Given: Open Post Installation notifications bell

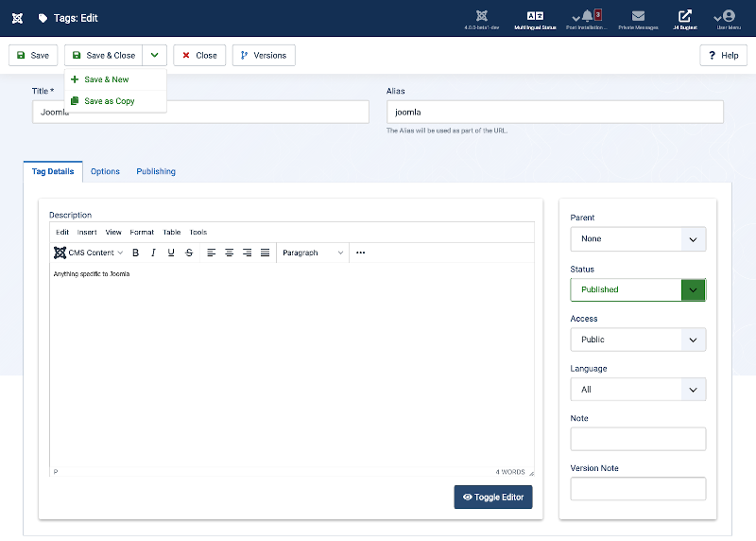Looking at the screenshot, I should pyautogui.click(x=588, y=16).
